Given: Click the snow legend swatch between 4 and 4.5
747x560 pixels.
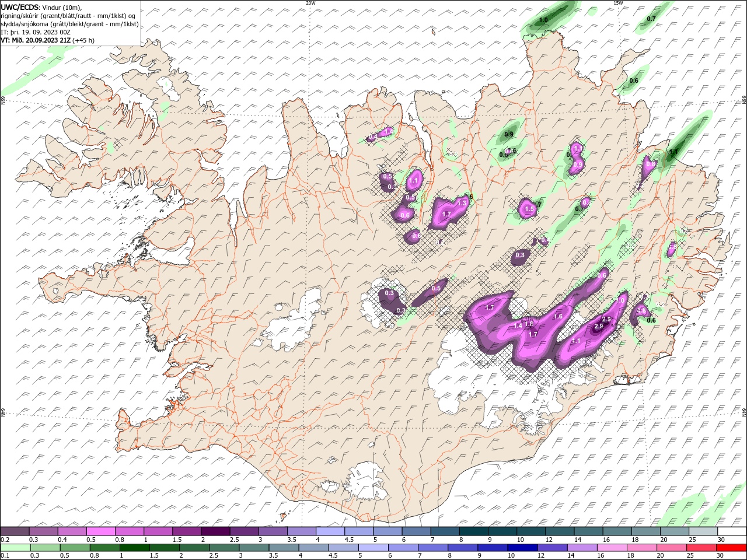Looking at the screenshot, I should click(x=330, y=531).
